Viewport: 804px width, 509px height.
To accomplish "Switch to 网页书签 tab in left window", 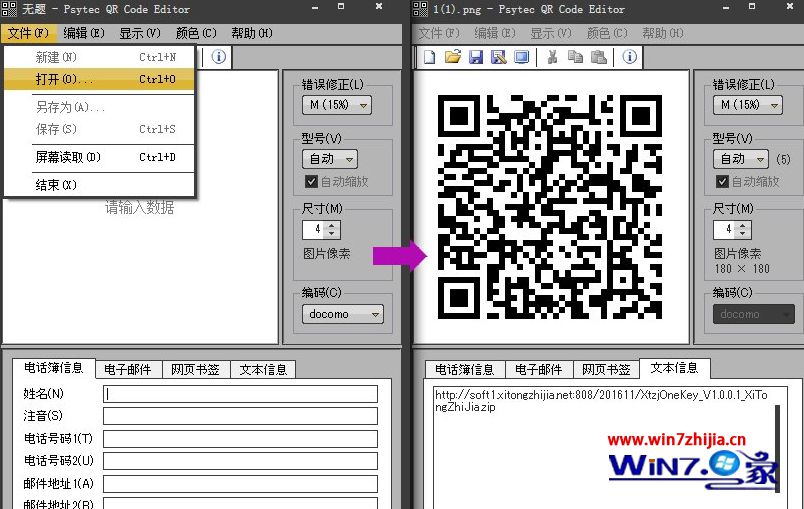I will pyautogui.click(x=195, y=370).
